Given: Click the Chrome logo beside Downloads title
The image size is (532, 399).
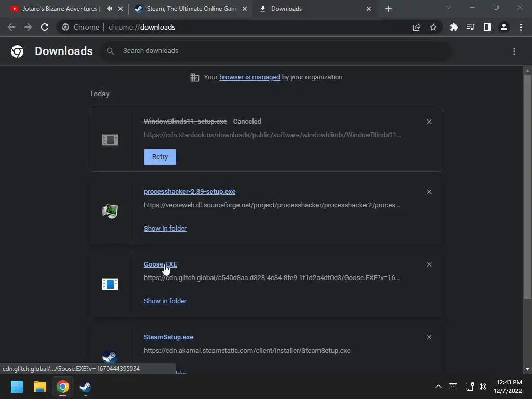Looking at the screenshot, I should (x=17, y=51).
